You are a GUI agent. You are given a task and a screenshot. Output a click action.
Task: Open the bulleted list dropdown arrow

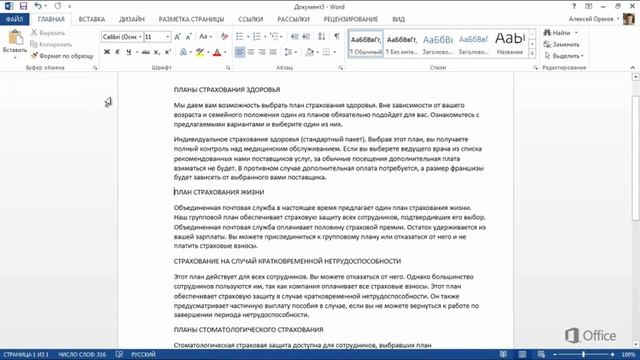(x=248, y=37)
